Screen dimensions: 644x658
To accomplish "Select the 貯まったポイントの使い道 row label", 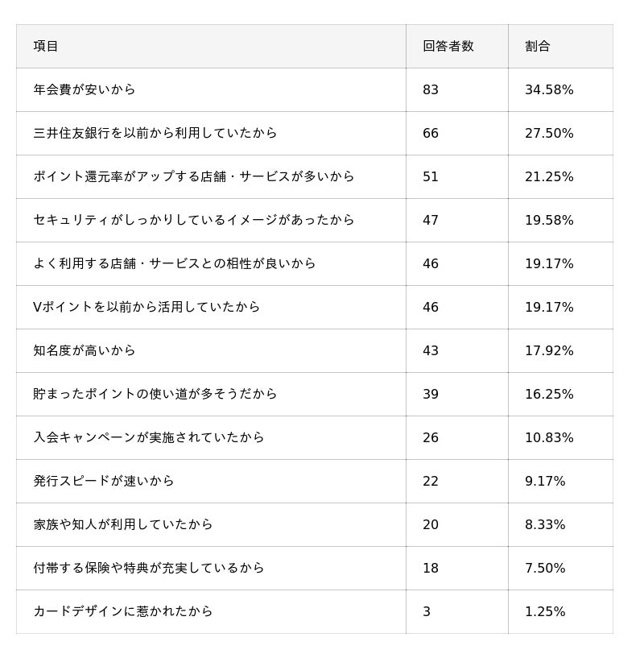I will (155, 395).
